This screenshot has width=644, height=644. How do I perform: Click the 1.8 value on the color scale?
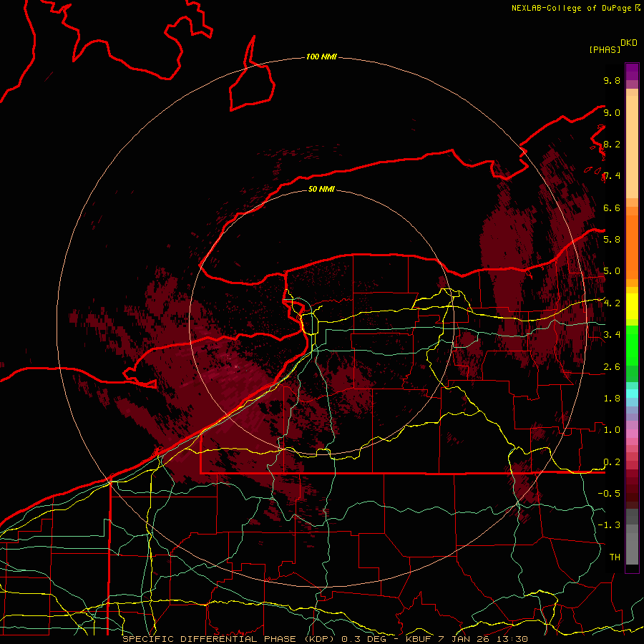[612, 398]
